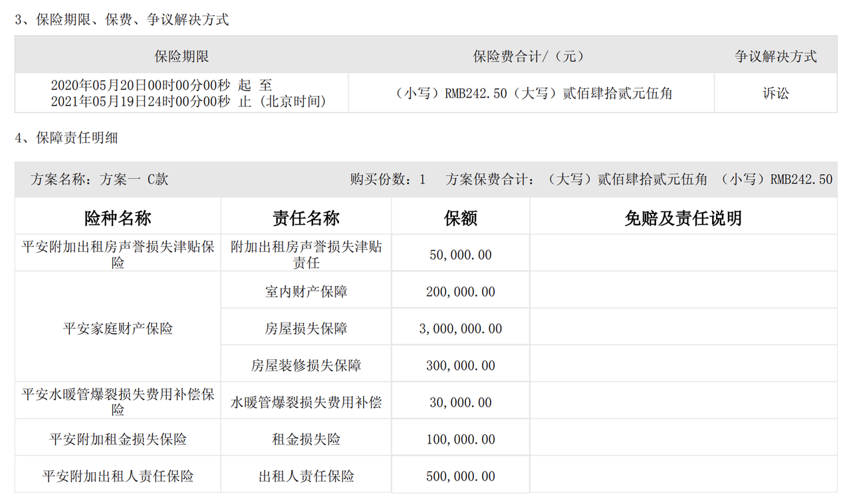Click the 租金损失险 responsibility cell
This screenshot has height=504, width=851.
(306, 440)
